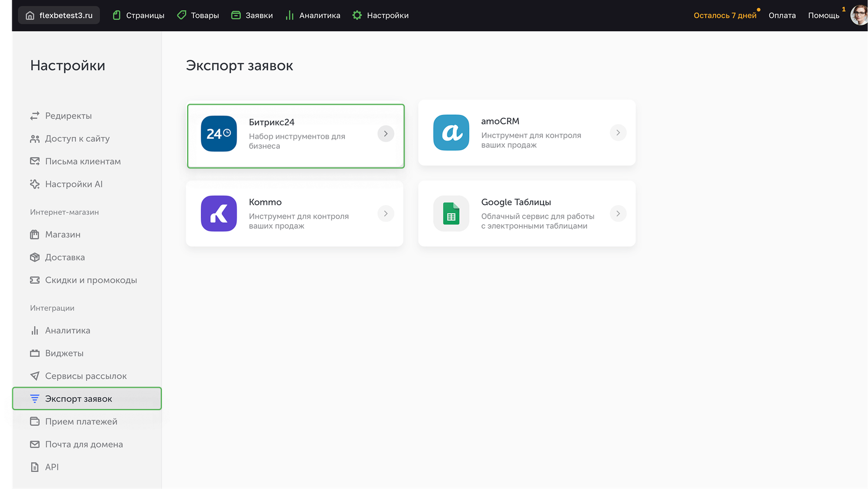The image size is (868, 489).
Task: Click the purple Kommo logo icon
Action: 219,214
